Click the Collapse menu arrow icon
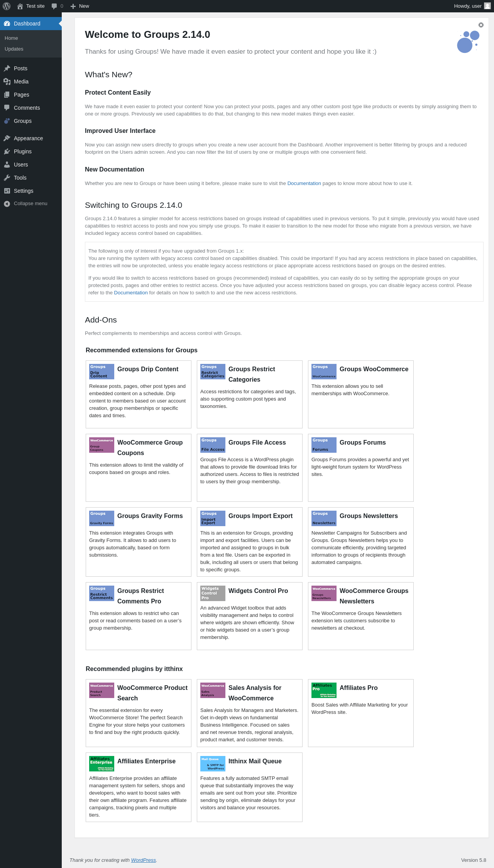The width and height of the screenshot is (494, 868). point(7,204)
